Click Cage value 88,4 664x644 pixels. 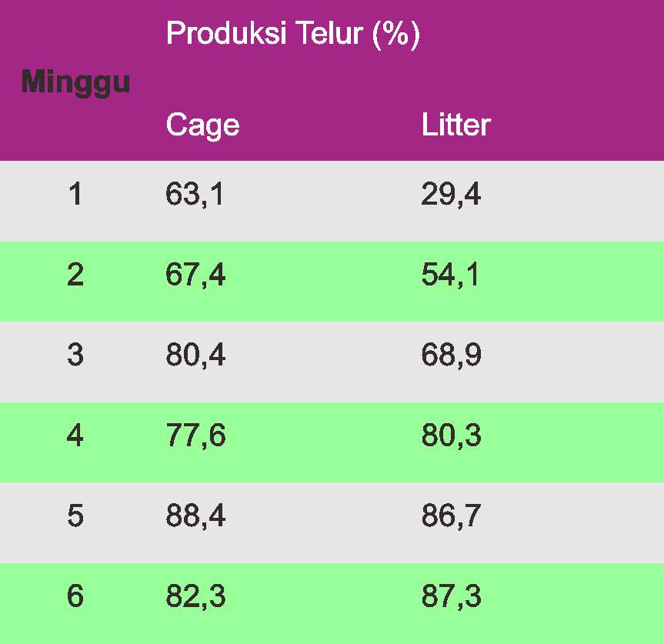(x=195, y=516)
